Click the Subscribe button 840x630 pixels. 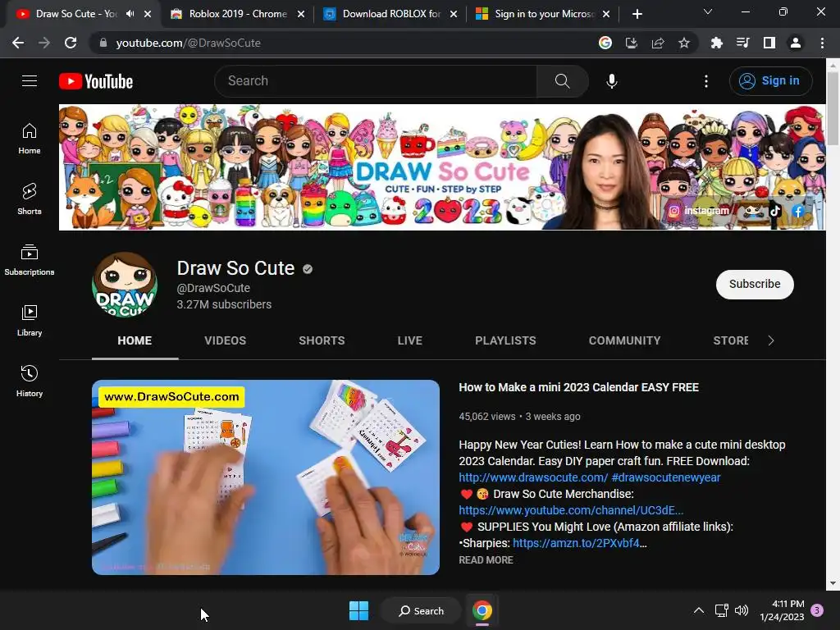[x=755, y=284]
